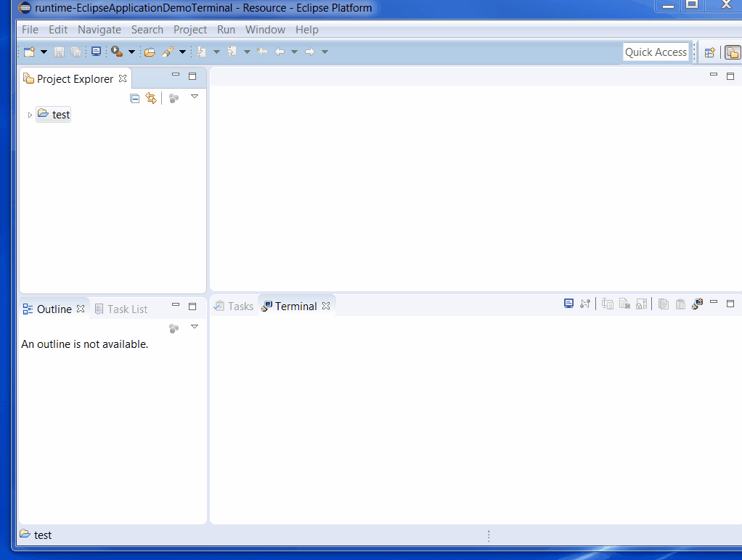
Task: Expand the test project tree node
Action: click(x=30, y=115)
